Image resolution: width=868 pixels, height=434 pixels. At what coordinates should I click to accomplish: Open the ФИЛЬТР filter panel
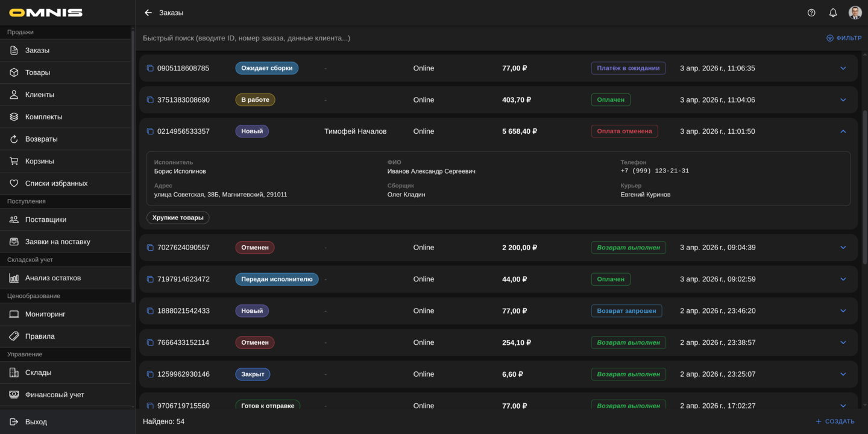point(844,38)
